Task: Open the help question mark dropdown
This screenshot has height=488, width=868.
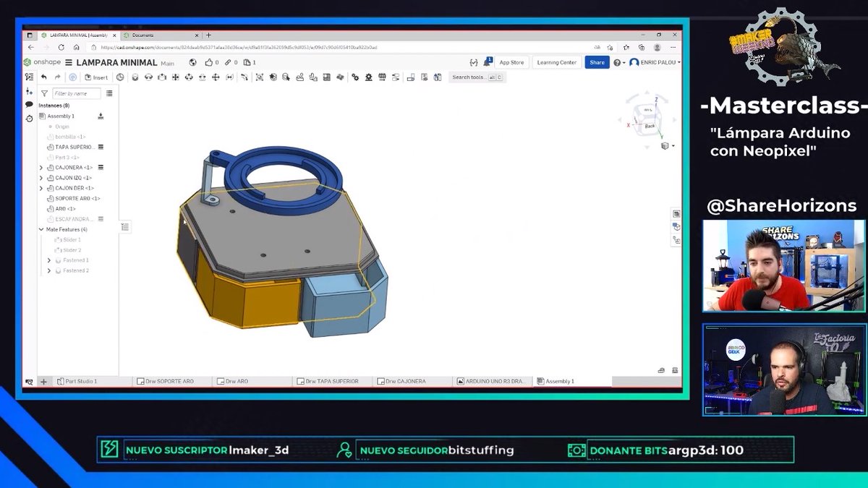Action: pyautogui.click(x=618, y=62)
